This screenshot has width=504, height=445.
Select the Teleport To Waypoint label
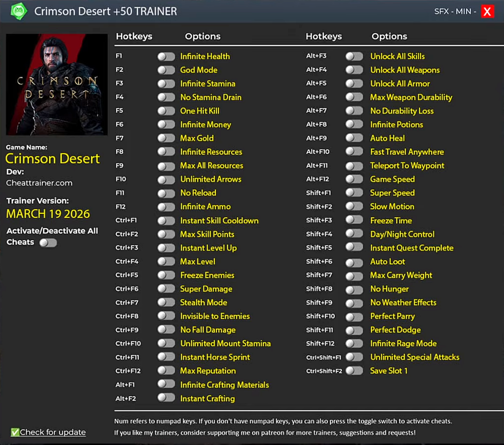click(407, 166)
